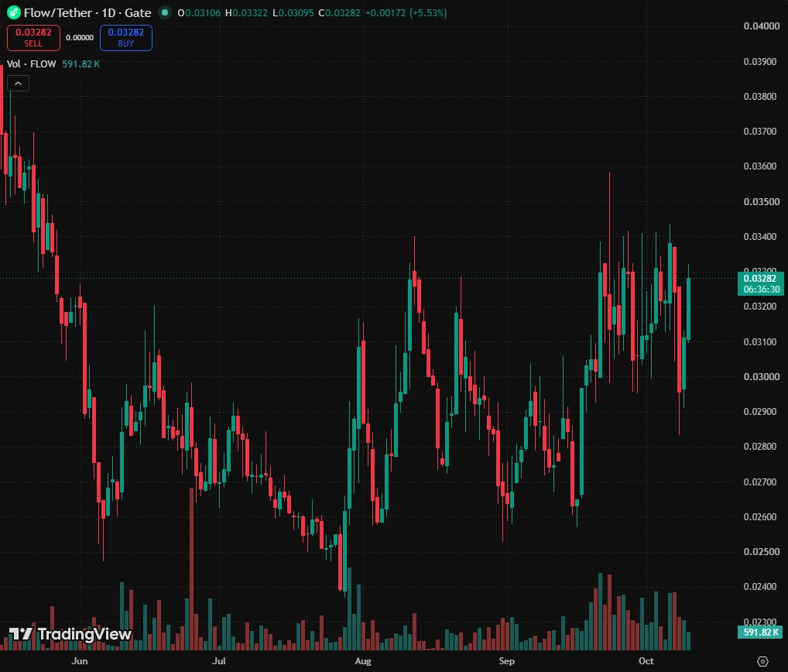Click the 0.03600 price axis label
Image resolution: width=788 pixels, height=672 pixels.
[762, 166]
